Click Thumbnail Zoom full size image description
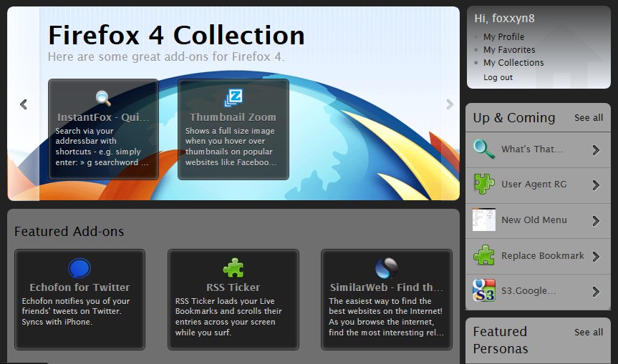 pyautogui.click(x=231, y=147)
